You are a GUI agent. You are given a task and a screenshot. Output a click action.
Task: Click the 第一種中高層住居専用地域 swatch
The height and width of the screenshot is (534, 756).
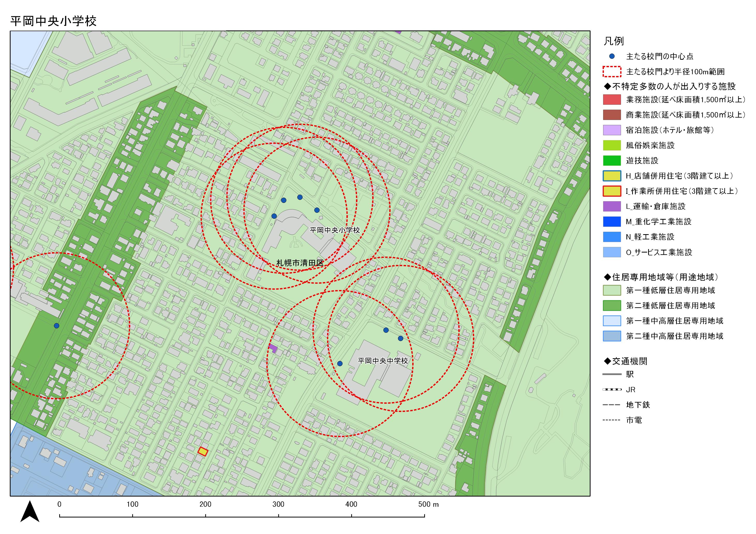coord(612,321)
